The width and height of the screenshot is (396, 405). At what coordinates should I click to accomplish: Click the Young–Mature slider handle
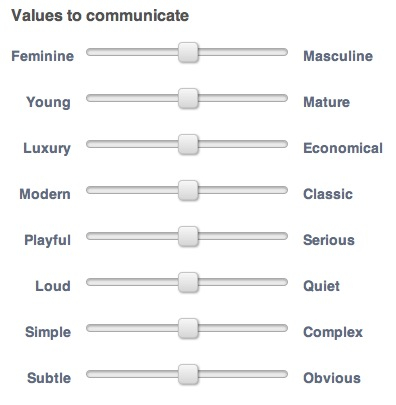click(x=188, y=98)
